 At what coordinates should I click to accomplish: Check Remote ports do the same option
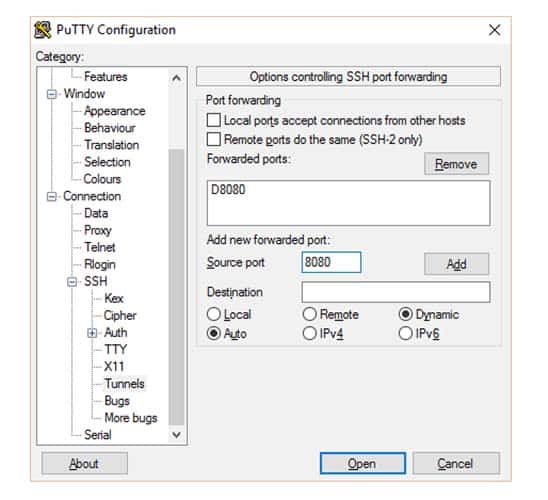(x=214, y=139)
